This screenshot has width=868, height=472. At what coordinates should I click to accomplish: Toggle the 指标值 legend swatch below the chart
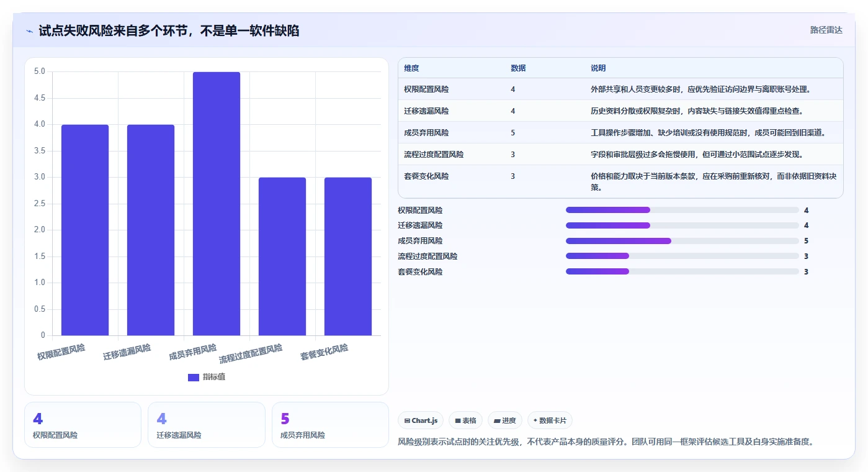(194, 377)
